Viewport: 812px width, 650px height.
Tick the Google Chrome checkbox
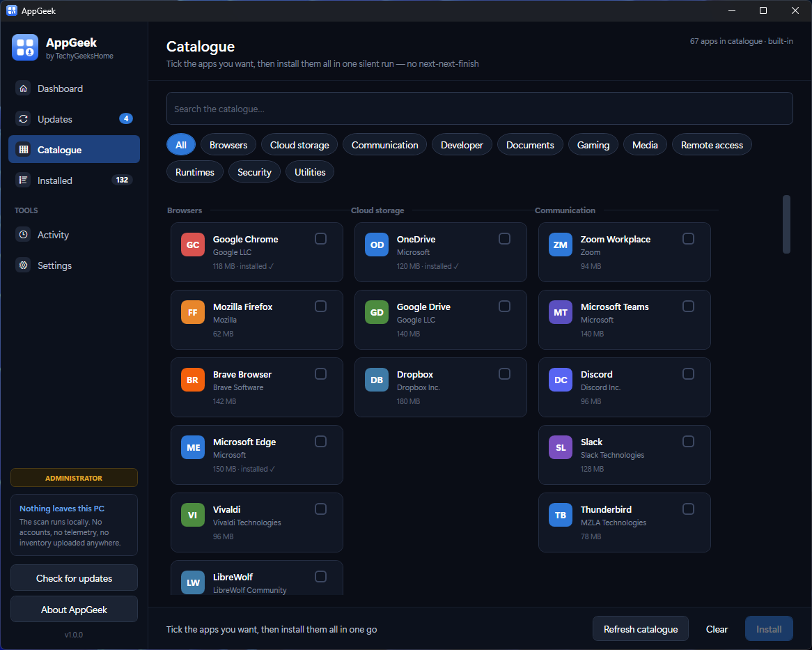320,239
